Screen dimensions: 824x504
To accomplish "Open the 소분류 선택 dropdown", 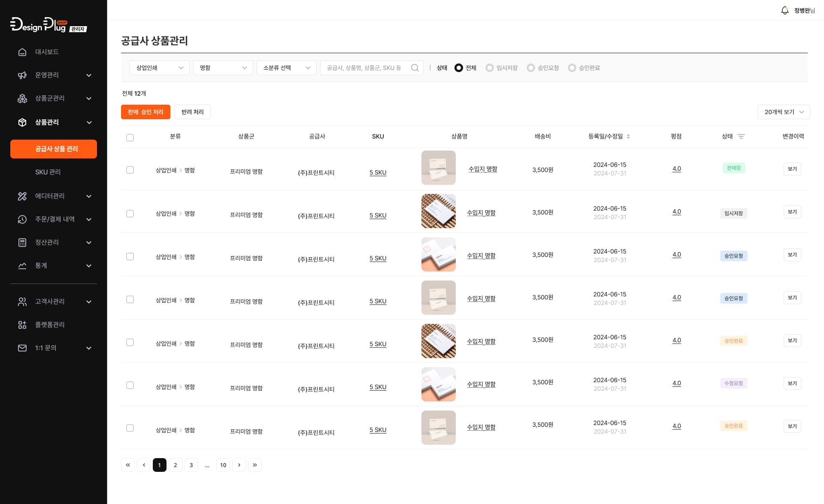I will pos(286,68).
